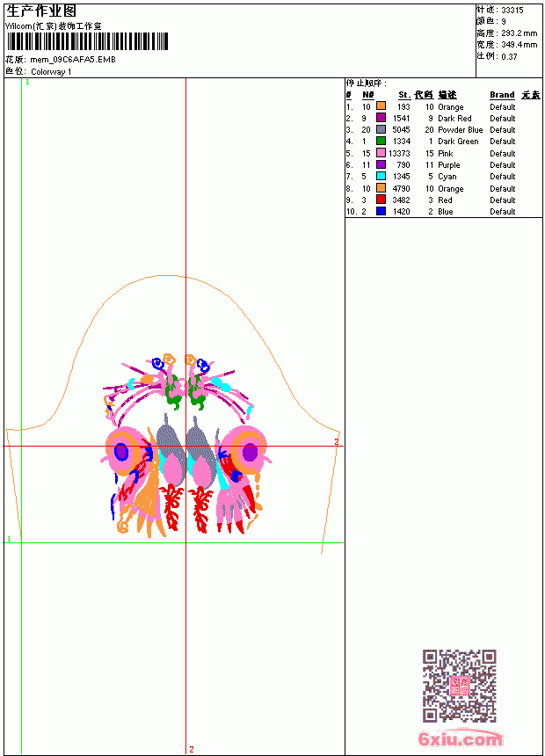Click the second Orange swatch in row 8
Screen dimensions: 545x756
click(381, 188)
